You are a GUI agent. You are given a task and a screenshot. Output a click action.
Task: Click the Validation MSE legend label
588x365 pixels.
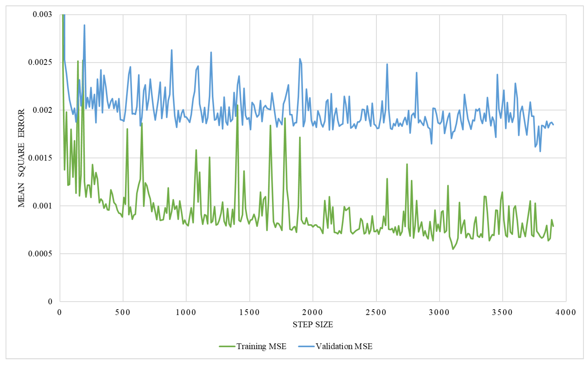point(344,346)
